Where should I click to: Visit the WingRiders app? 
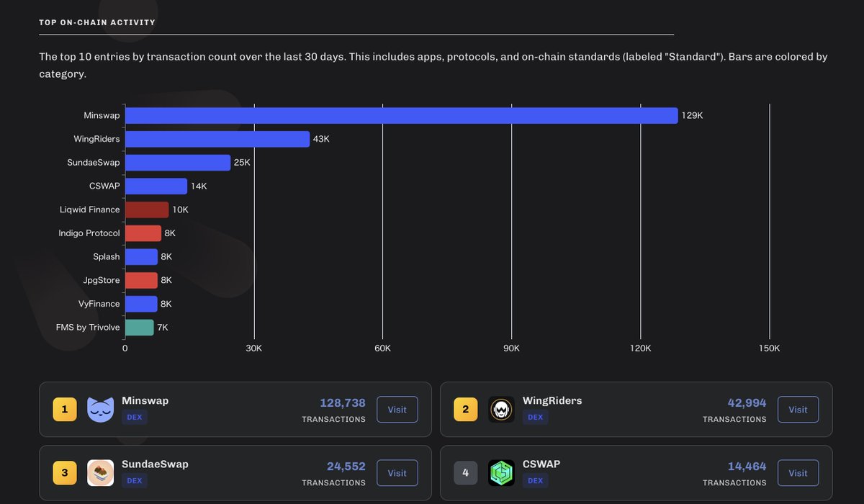click(x=798, y=410)
